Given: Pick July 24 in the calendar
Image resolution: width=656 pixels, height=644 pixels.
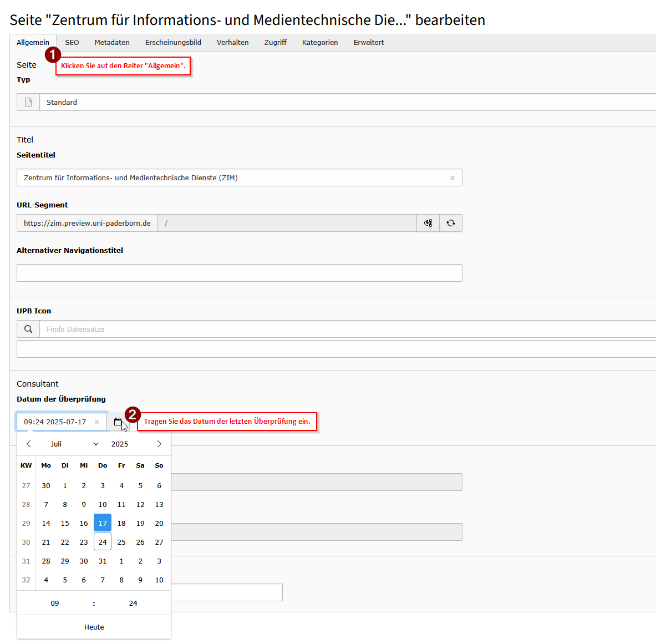Looking at the screenshot, I should [103, 542].
